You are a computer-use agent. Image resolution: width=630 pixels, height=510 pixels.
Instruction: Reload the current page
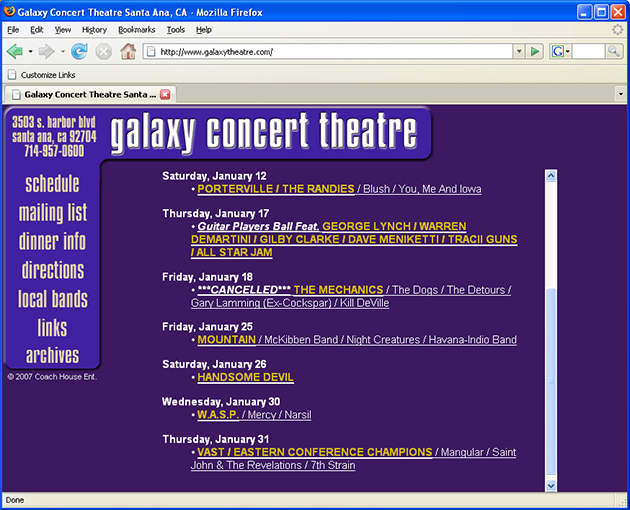[x=79, y=51]
